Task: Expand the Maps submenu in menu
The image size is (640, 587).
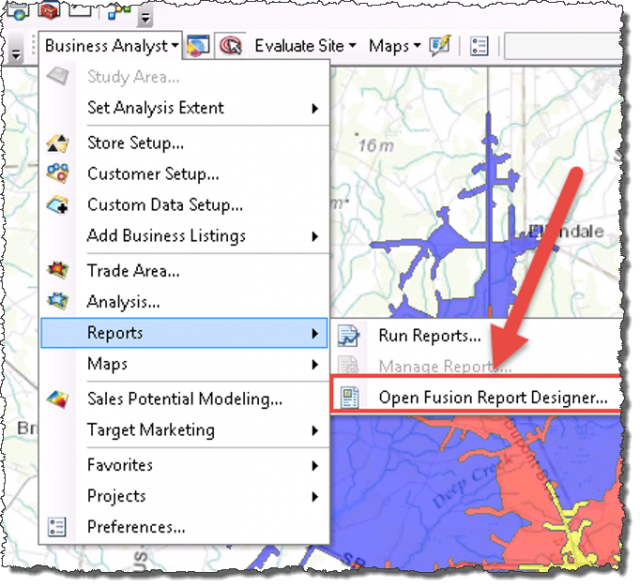Action: click(x=184, y=364)
